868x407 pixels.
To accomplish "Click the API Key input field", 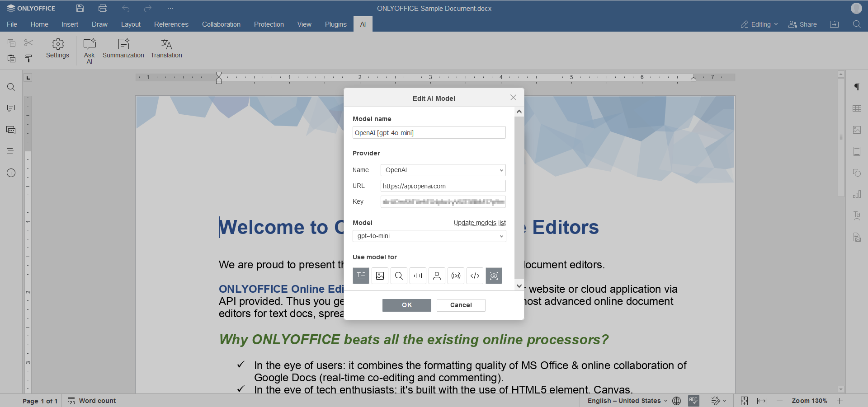I will click(x=443, y=201).
